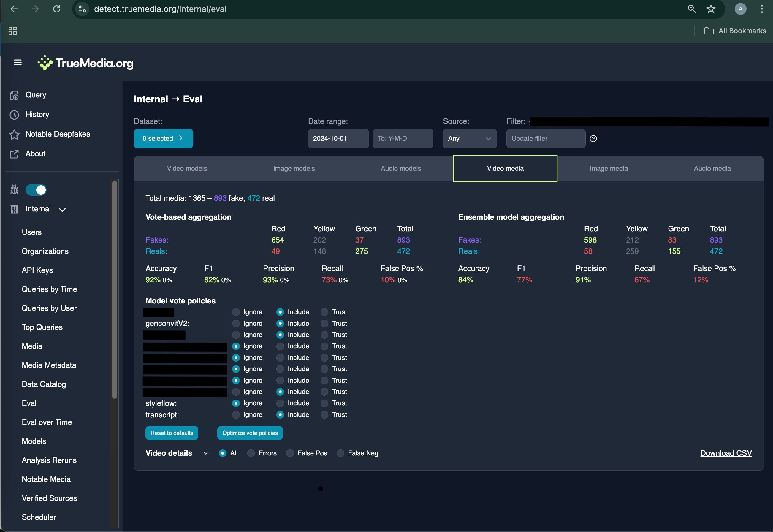The image size is (773, 532).
Task: Click Optimize vote policies button
Action: pos(250,433)
